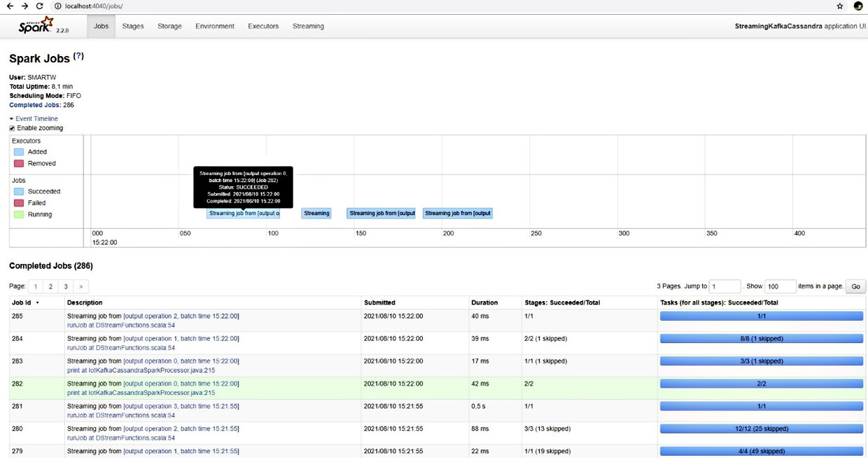Open the browser profile avatar
Image resolution: width=868 pixels, height=458 pixels.
coord(858,6)
